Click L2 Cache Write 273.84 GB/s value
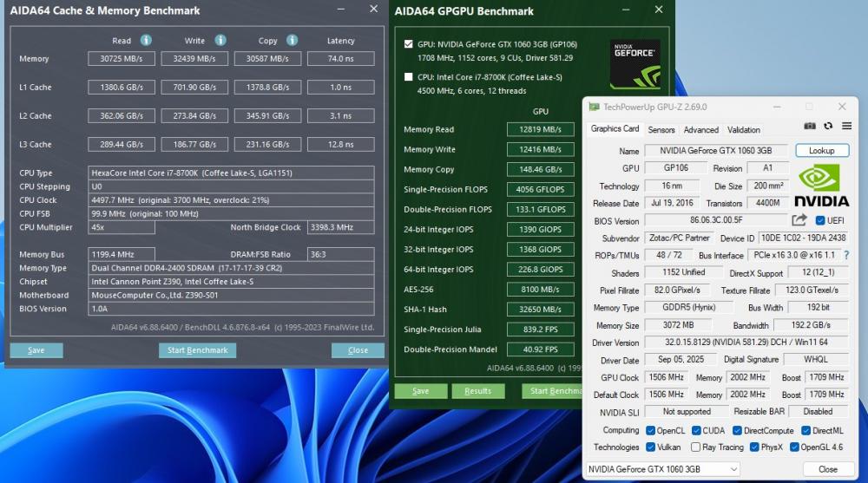 (x=194, y=115)
